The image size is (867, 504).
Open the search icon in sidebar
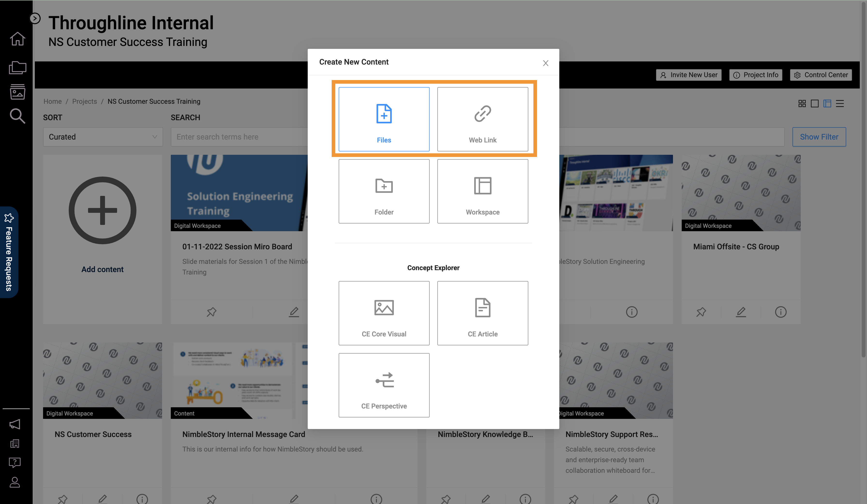click(x=17, y=116)
